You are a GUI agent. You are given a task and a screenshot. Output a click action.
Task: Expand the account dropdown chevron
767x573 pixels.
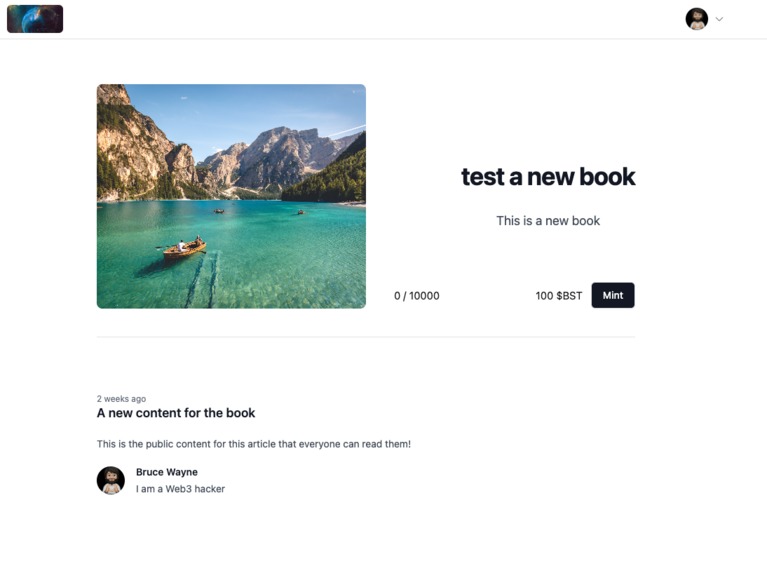pyautogui.click(x=719, y=19)
